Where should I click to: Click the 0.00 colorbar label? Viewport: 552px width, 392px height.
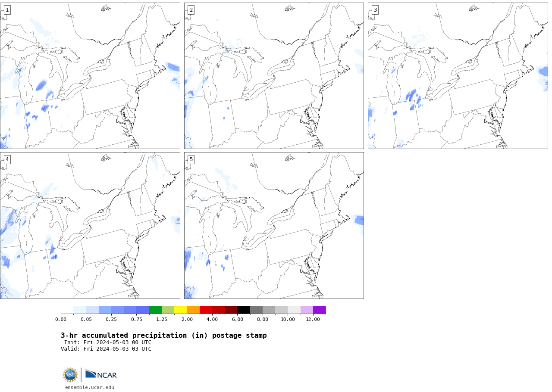[x=61, y=319]
